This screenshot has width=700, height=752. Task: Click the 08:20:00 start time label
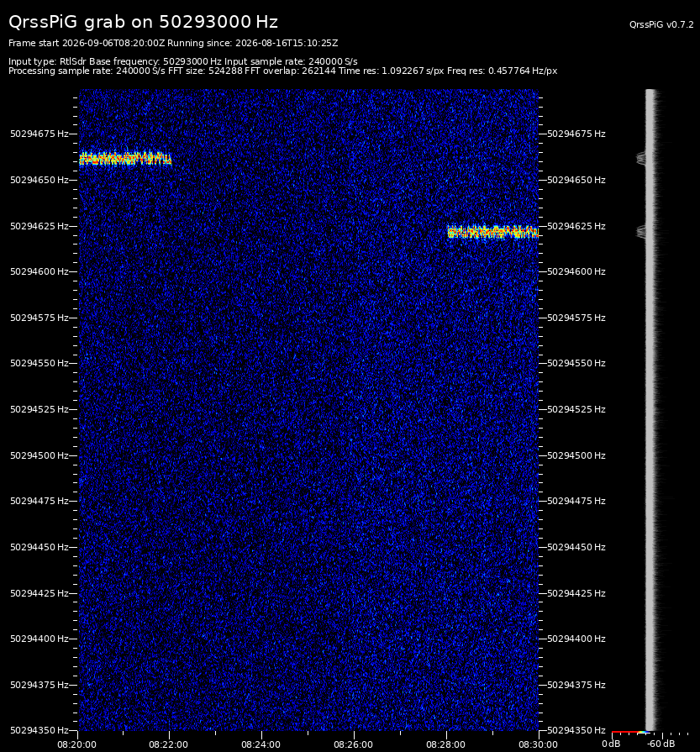point(76,744)
